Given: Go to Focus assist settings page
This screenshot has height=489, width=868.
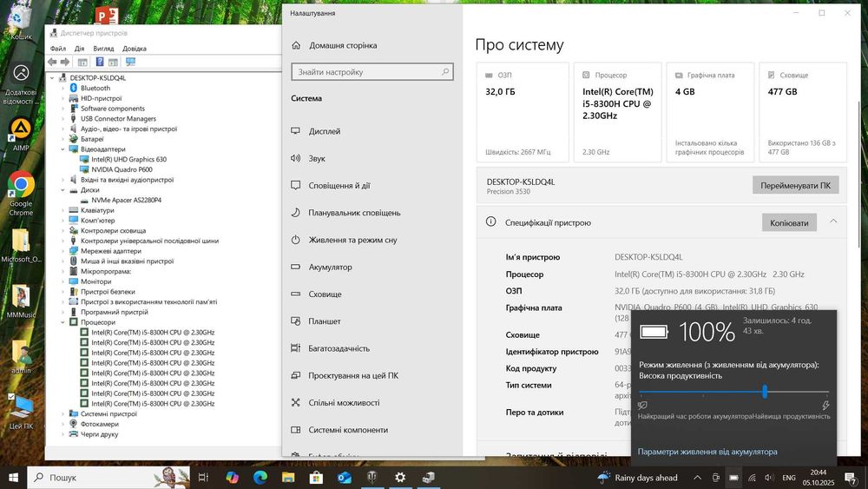Looking at the screenshot, I should [x=354, y=213].
